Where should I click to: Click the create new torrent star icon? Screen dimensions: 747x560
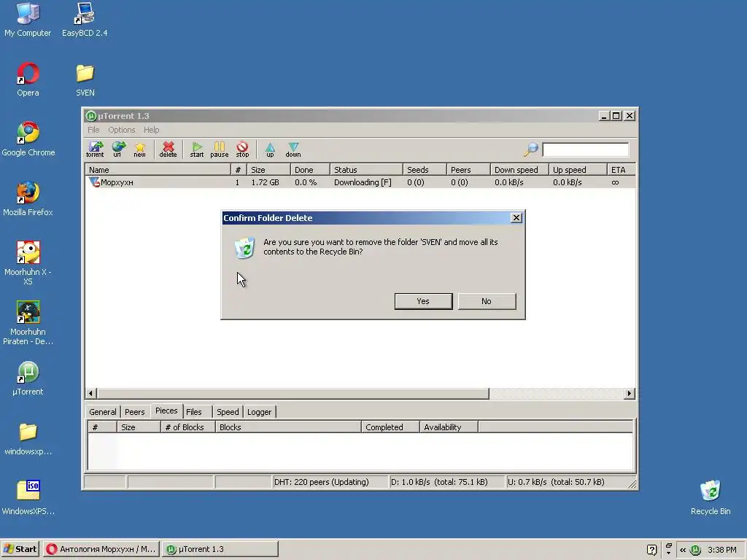pyautogui.click(x=139, y=149)
